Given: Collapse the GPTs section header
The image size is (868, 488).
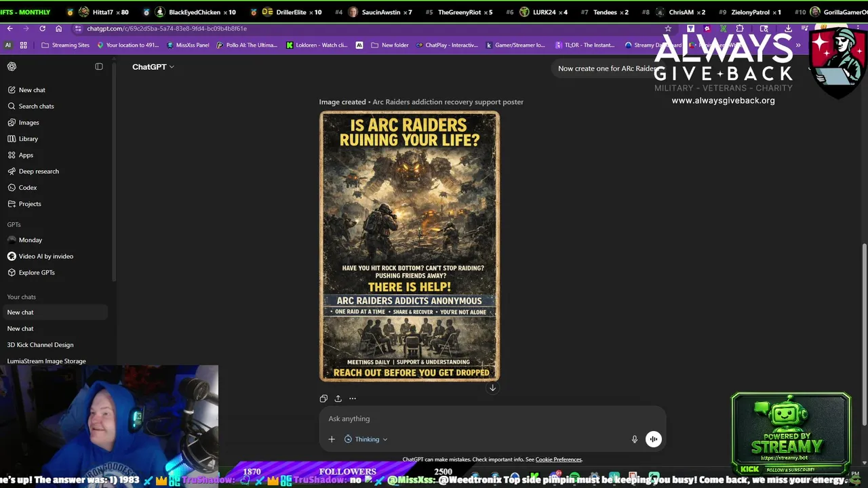Looking at the screenshot, I should tap(14, 224).
